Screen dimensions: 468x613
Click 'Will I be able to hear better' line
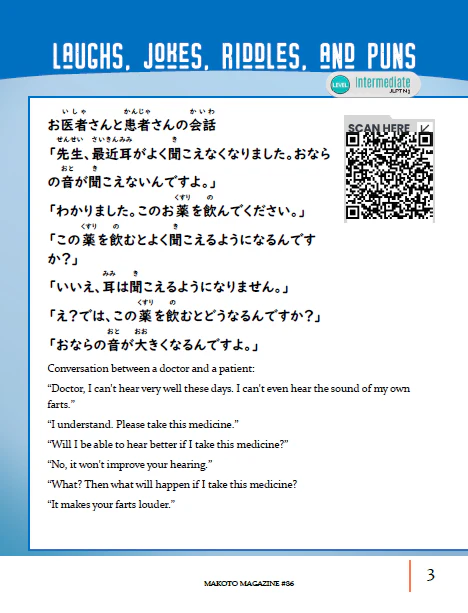[168, 445]
